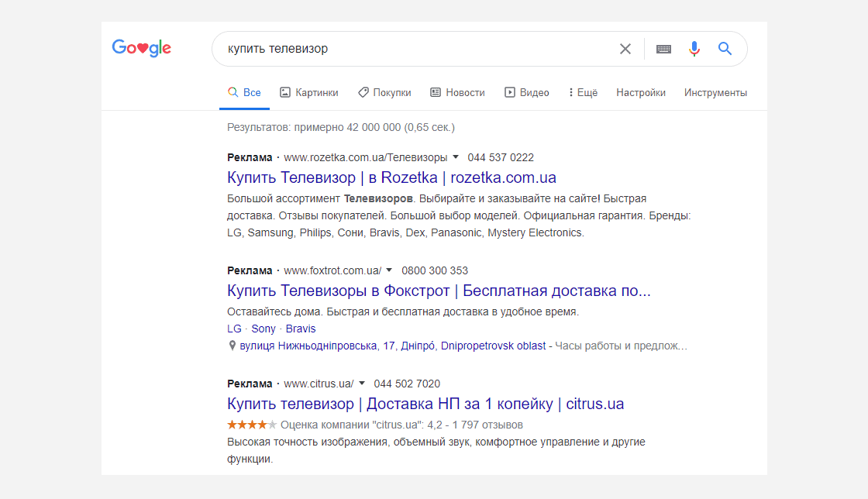Clear the search query with the X icon
868x499 pixels.
coord(625,49)
